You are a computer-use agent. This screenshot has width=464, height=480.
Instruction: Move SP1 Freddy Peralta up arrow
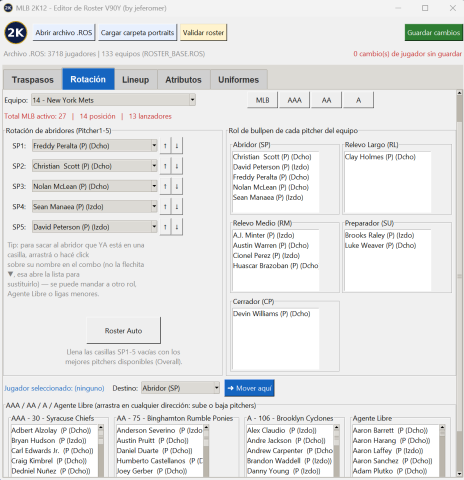(x=165, y=146)
